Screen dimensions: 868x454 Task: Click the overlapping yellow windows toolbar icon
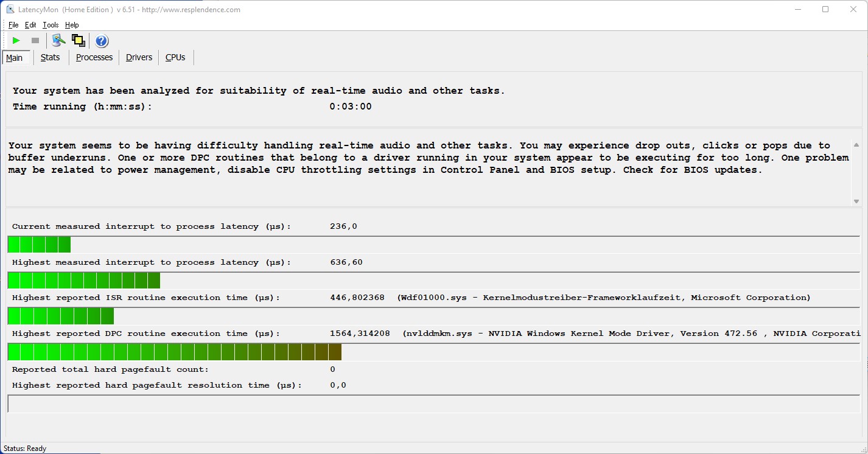tap(78, 41)
